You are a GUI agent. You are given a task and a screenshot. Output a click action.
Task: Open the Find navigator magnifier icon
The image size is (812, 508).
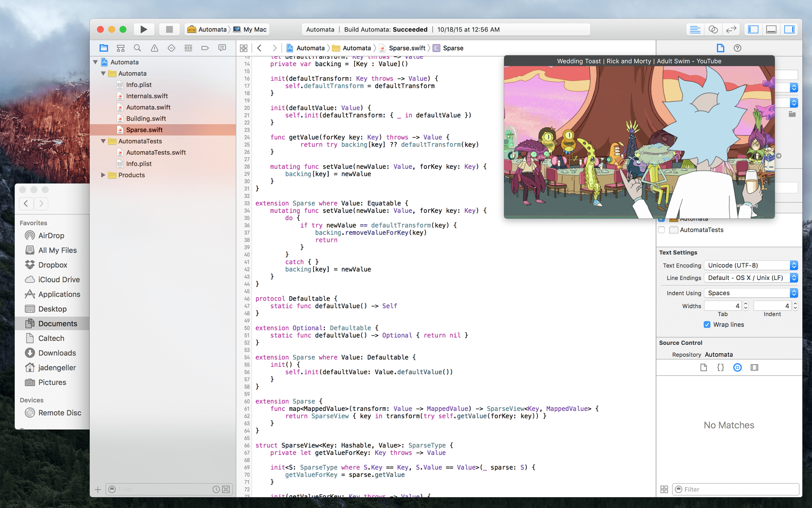pyautogui.click(x=137, y=48)
